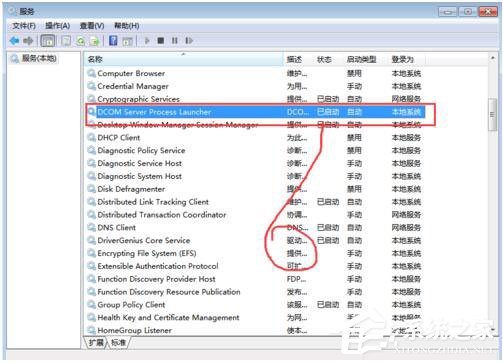
Task: Click the Back arrow toolbar icon
Action: [14, 41]
